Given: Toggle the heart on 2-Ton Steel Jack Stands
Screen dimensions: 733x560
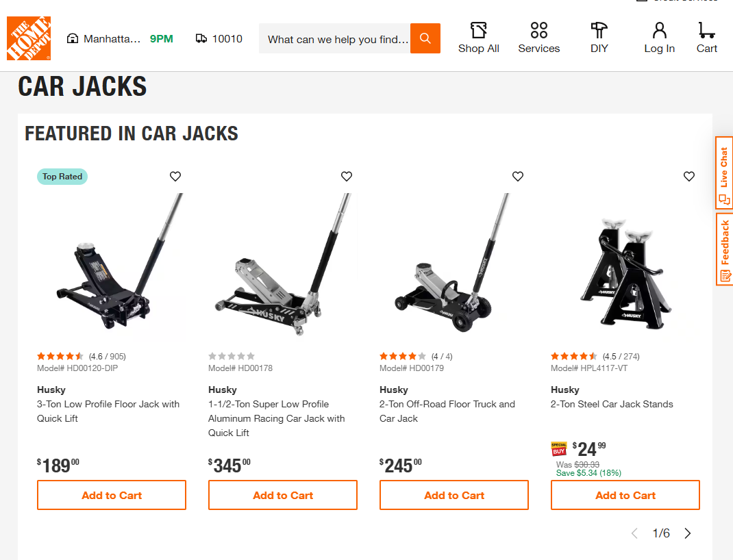Looking at the screenshot, I should pyautogui.click(x=688, y=176).
